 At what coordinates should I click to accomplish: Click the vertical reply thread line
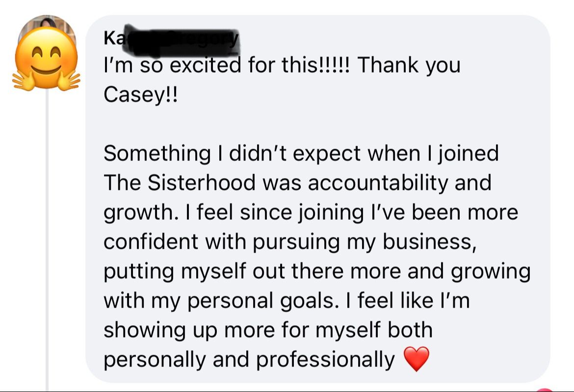pos(47,245)
